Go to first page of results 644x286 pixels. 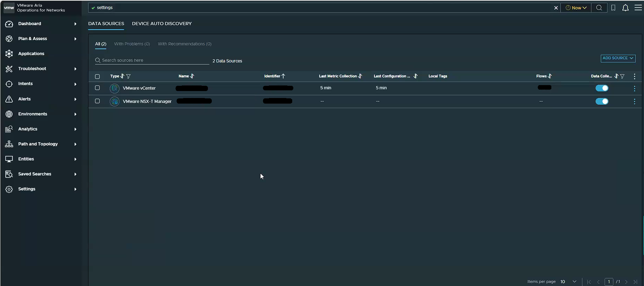(589, 282)
